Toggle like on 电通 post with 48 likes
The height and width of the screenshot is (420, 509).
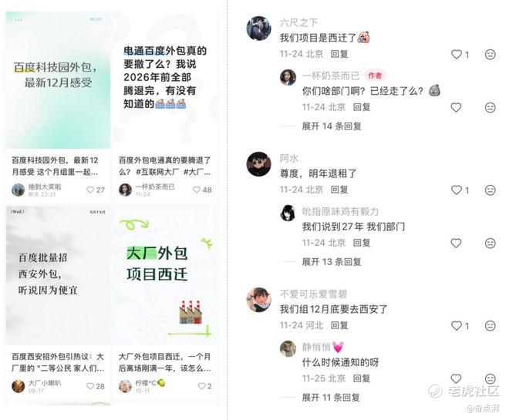[197, 190]
